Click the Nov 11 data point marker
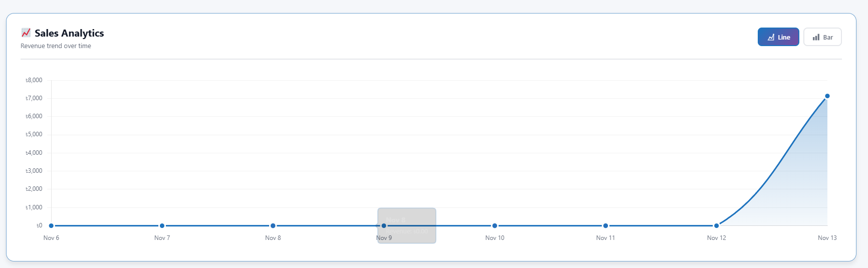Screen dimensions: 868x268 [x=605, y=226]
